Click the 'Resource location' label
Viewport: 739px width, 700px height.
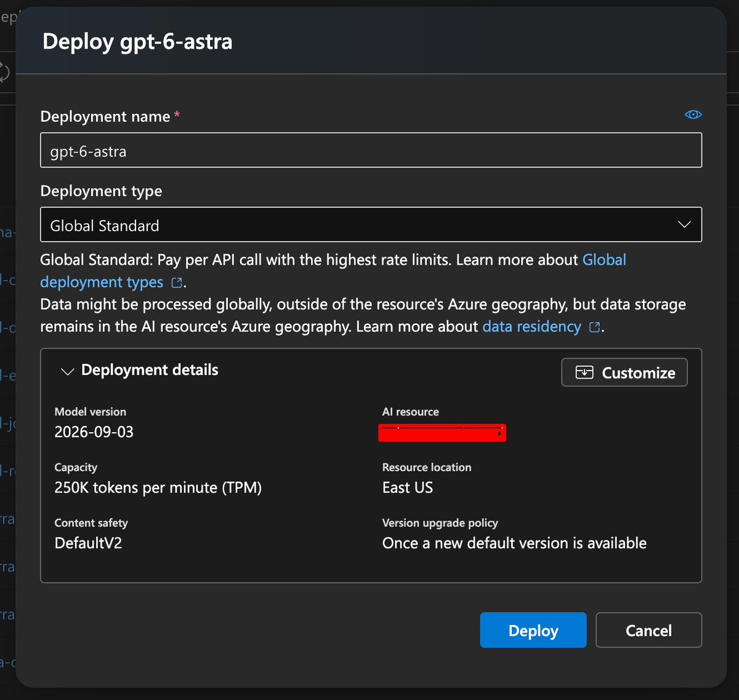click(x=426, y=467)
